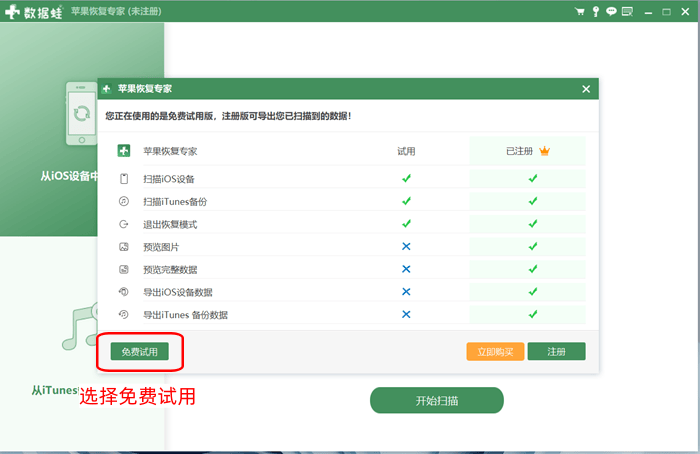Screen dimensions: 700x454
Task: Click the screen menu icon beside chat bubble
Action: 627,11
